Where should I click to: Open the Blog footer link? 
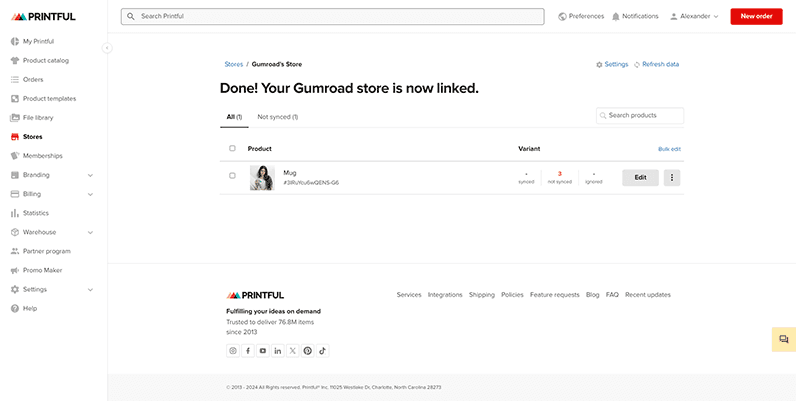592,295
